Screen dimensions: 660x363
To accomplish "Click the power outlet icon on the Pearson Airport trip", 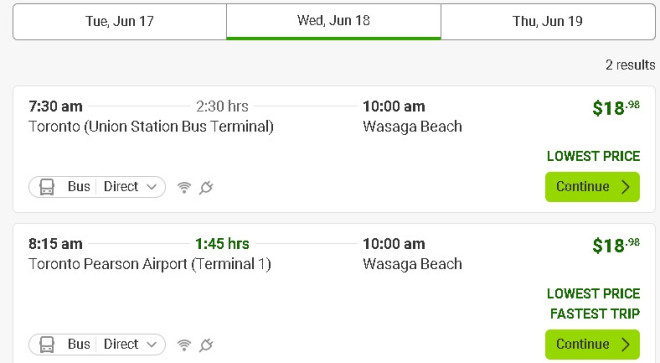I will (206, 344).
